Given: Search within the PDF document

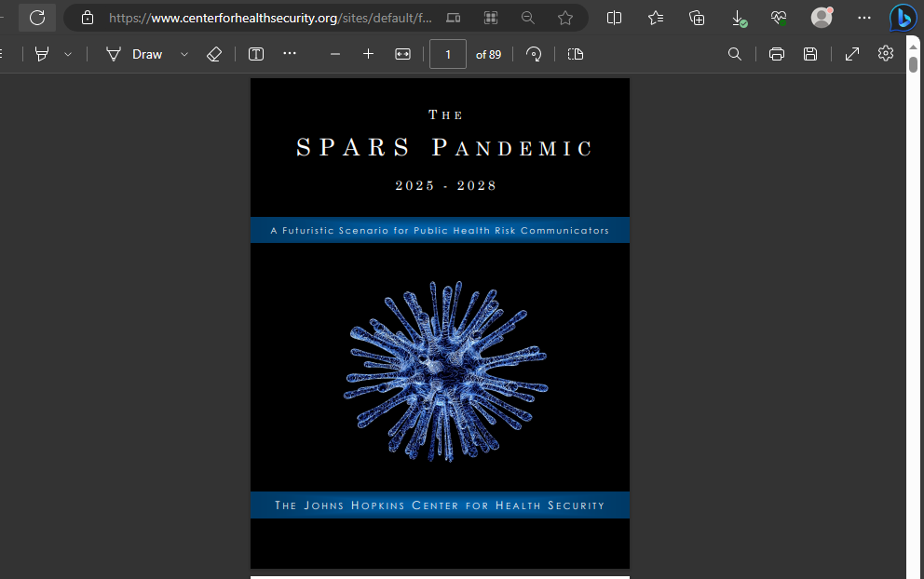Looking at the screenshot, I should click(734, 54).
